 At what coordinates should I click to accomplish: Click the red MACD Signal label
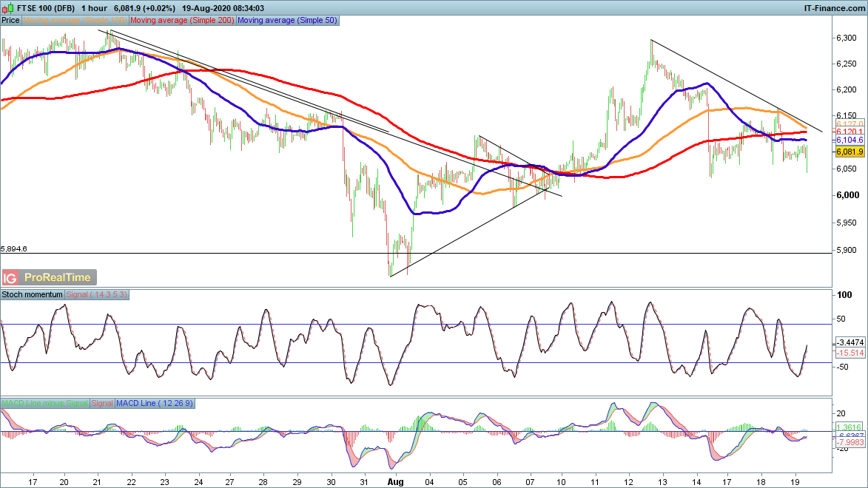tap(102, 403)
